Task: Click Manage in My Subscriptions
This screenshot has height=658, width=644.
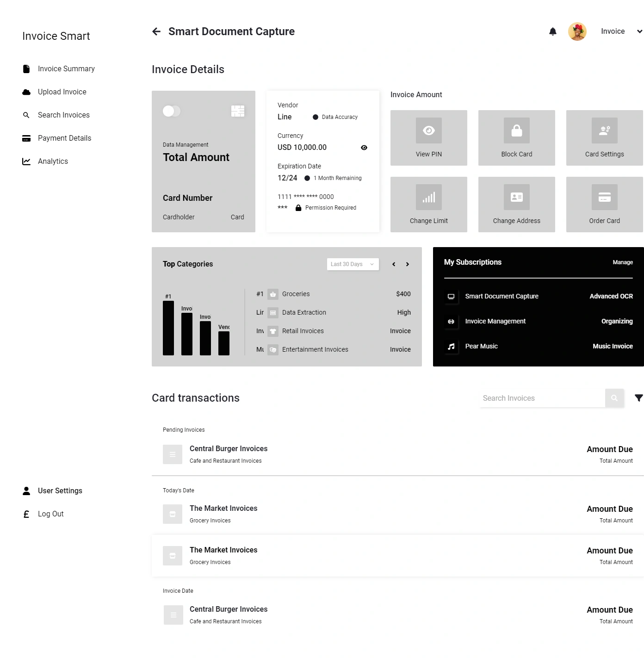Action: pos(622,262)
